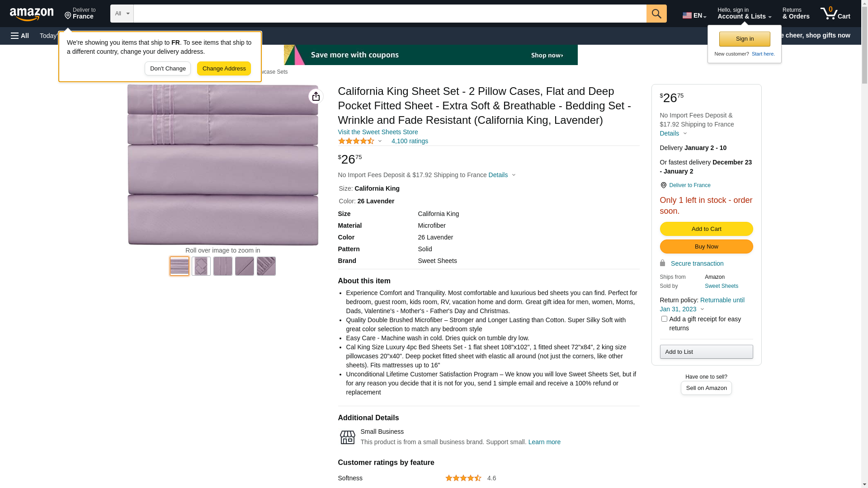Open the All hamburger menu

[20, 36]
